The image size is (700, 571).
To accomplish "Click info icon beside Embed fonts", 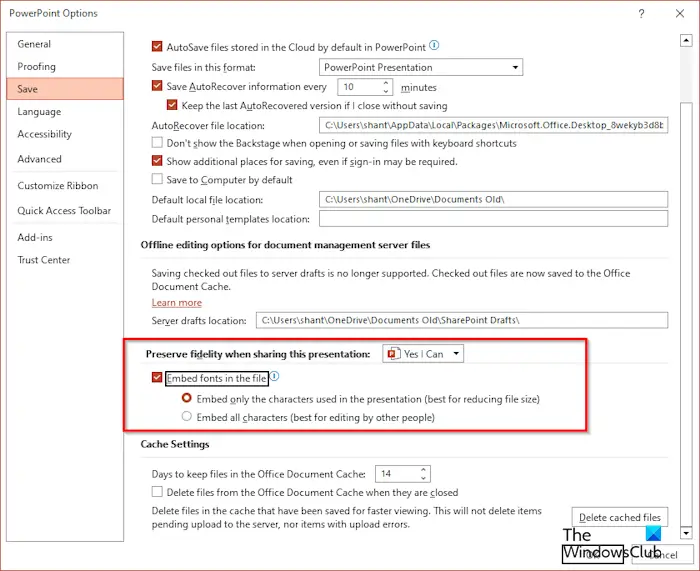I will [x=275, y=376].
